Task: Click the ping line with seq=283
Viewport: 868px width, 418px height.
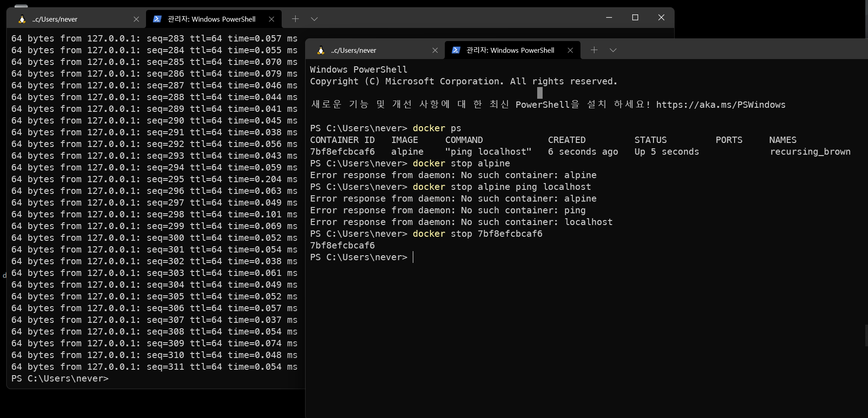Action: (x=154, y=38)
